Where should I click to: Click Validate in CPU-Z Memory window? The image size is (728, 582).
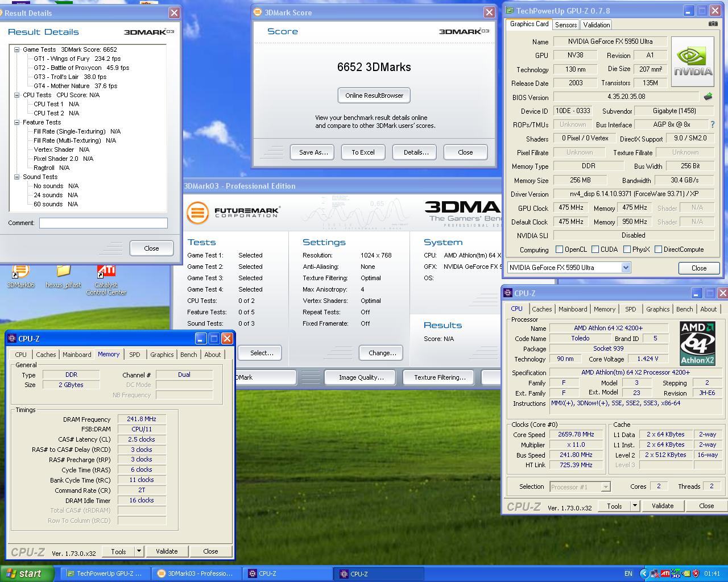tap(167, 551)
